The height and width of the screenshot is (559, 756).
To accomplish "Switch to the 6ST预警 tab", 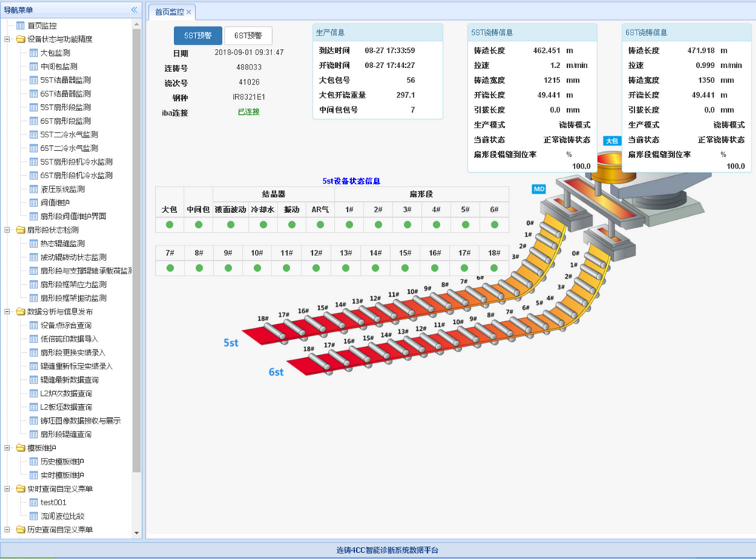I will (248, 36).
